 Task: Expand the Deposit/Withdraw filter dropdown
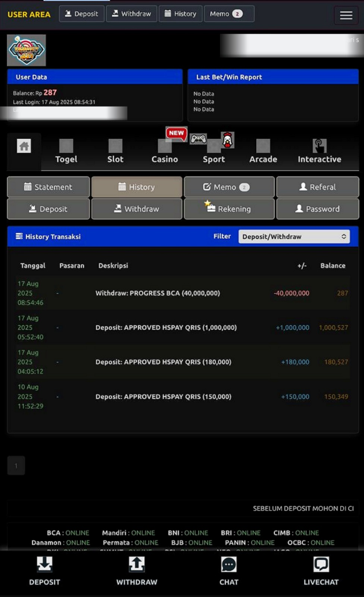[x=294, y=236]
